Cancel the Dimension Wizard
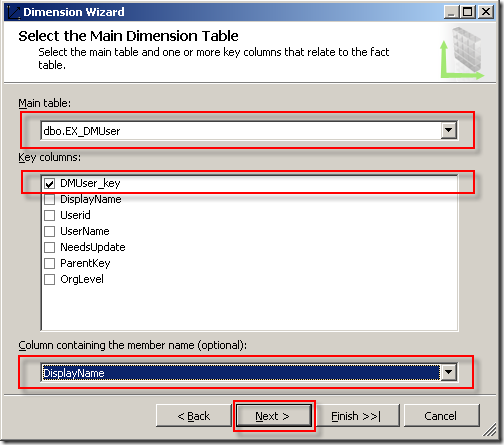 441,416
